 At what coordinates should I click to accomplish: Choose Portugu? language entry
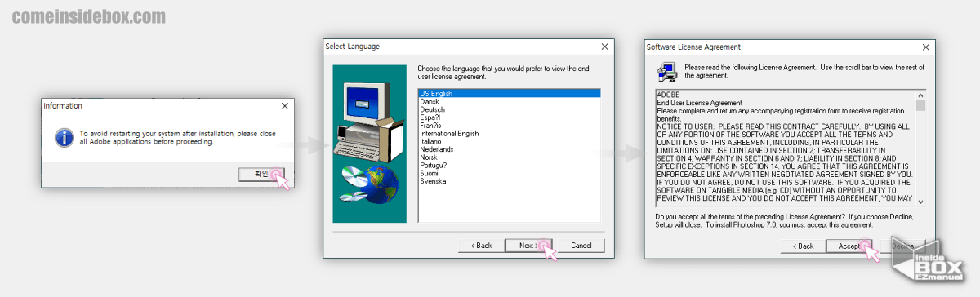point(433,165)
